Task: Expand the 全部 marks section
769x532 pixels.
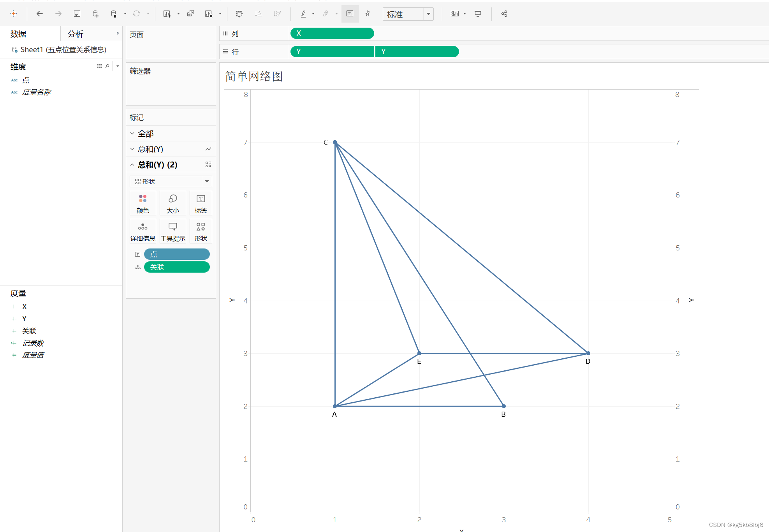Action: pos(132,134)
